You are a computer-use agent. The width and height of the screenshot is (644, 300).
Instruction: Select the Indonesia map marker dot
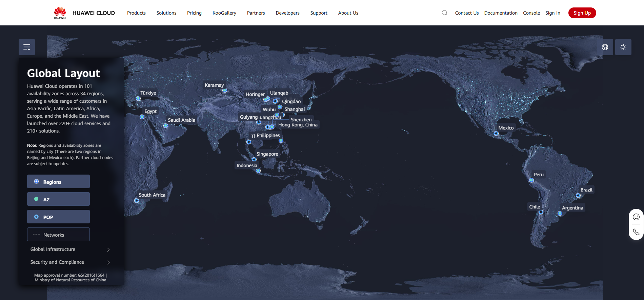coord(258,171)
